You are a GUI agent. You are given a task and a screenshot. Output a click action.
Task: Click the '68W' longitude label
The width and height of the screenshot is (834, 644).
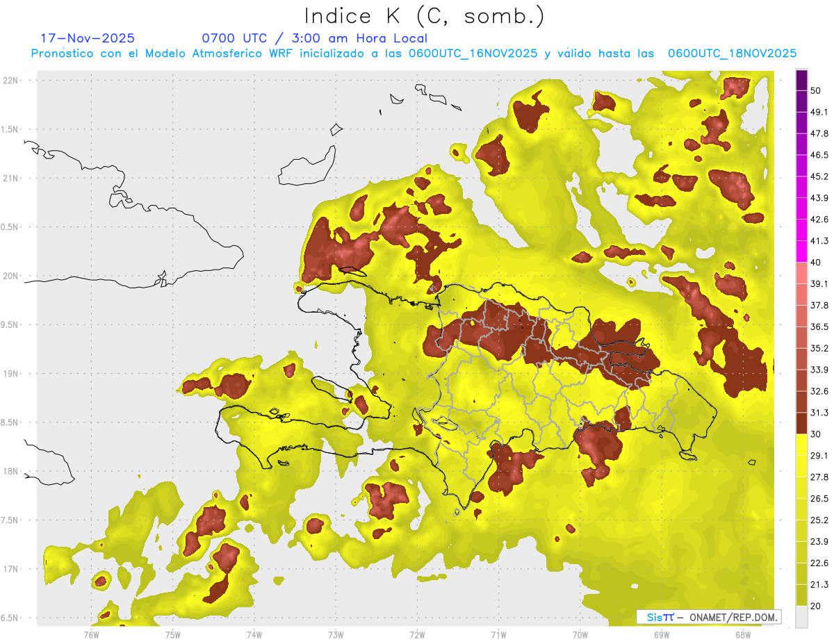(x=743, y=634)
